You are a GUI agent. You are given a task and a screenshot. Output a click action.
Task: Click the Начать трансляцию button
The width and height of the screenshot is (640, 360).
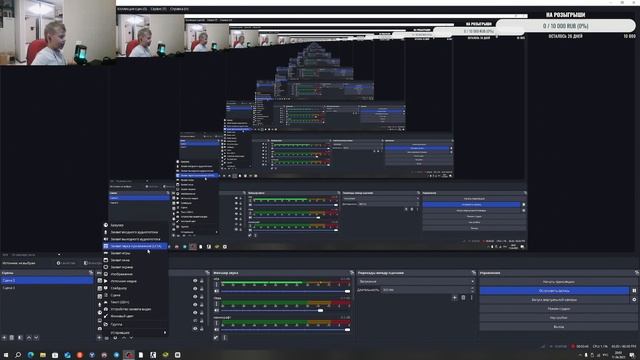click(x=558, y=282)
